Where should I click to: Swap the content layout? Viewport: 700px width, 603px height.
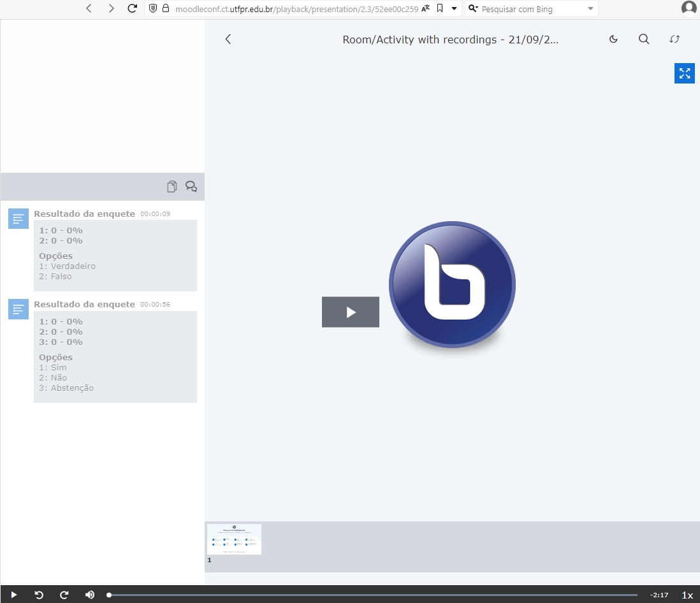click(674, 40)
